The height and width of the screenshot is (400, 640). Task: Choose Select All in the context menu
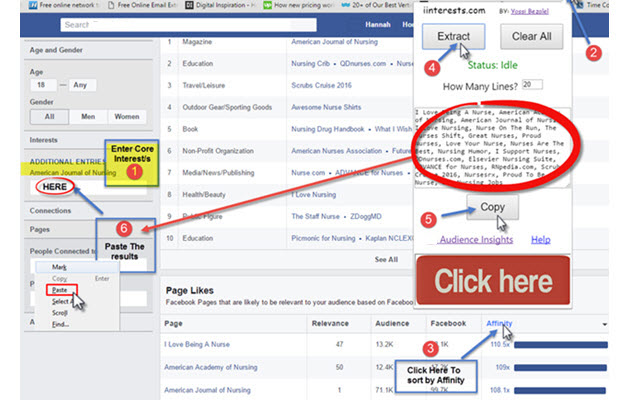[x=62, y=302]
